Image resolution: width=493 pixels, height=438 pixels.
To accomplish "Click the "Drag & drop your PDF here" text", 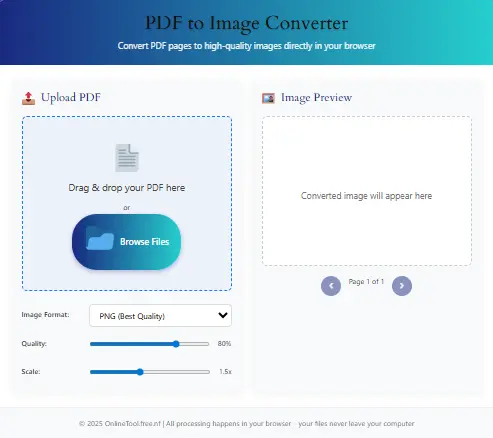I will click(127, 188).
